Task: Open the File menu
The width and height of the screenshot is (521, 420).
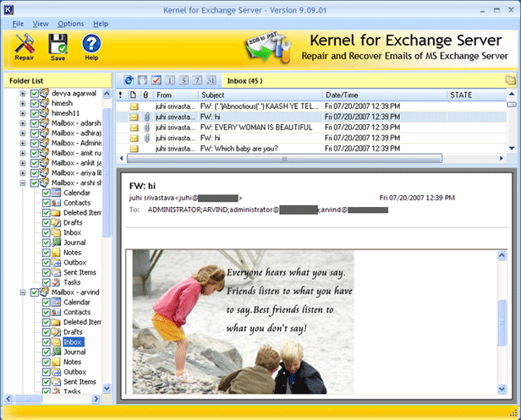Action: click(x=18, y=24)
